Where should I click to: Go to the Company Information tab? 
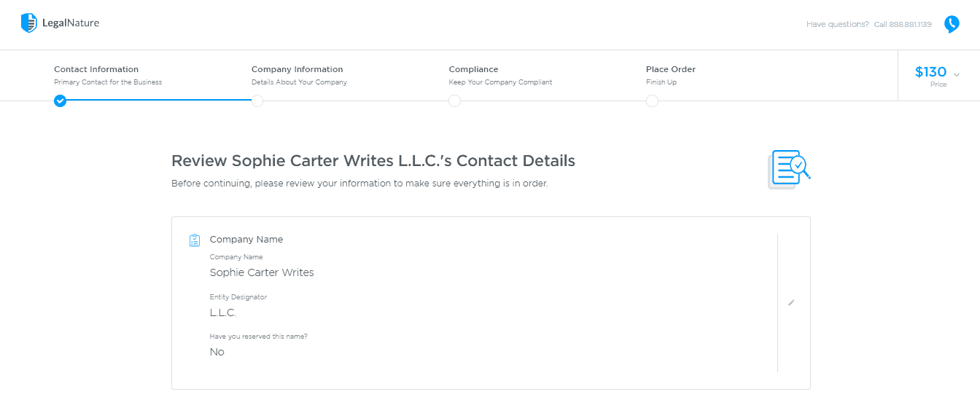[297, 69]
